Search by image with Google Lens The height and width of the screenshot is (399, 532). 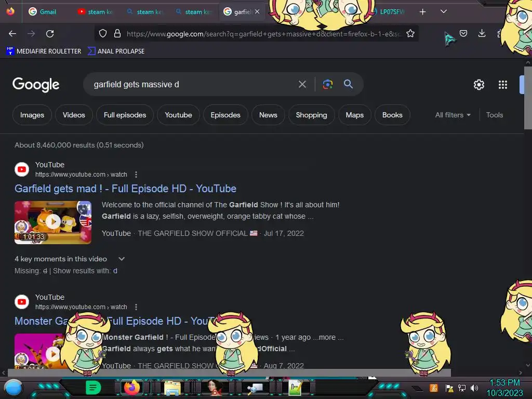click(327, 84)
